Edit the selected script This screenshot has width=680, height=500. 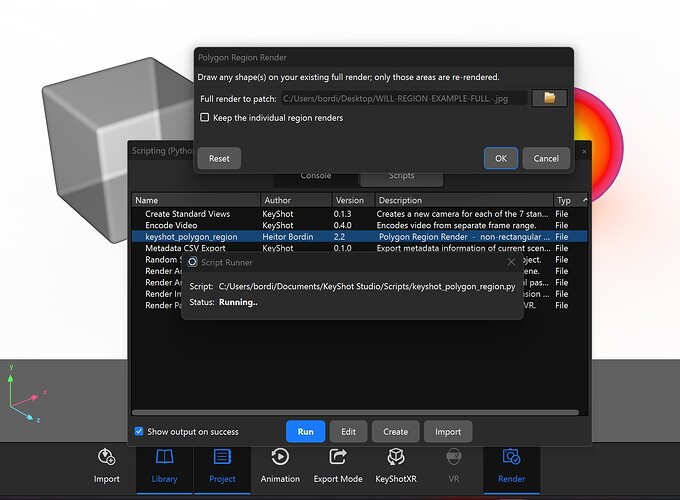pyautogui.click(x=348, y=431)
